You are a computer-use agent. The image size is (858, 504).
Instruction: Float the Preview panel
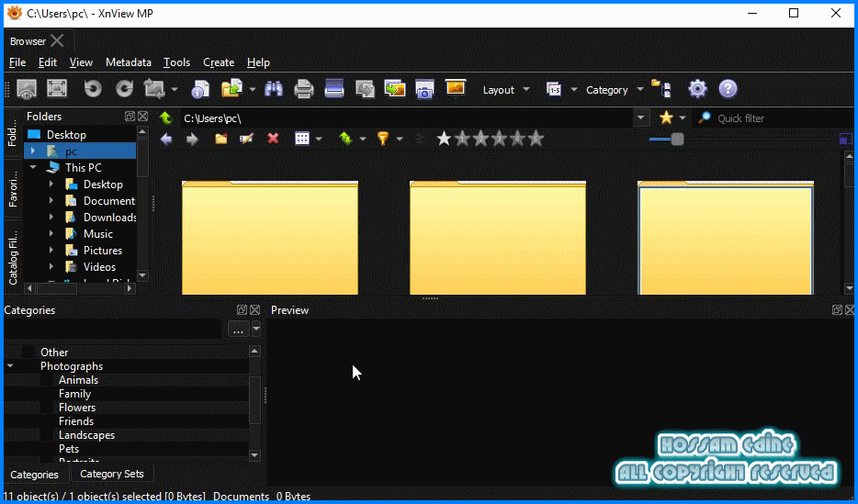(x=837, y=310)
